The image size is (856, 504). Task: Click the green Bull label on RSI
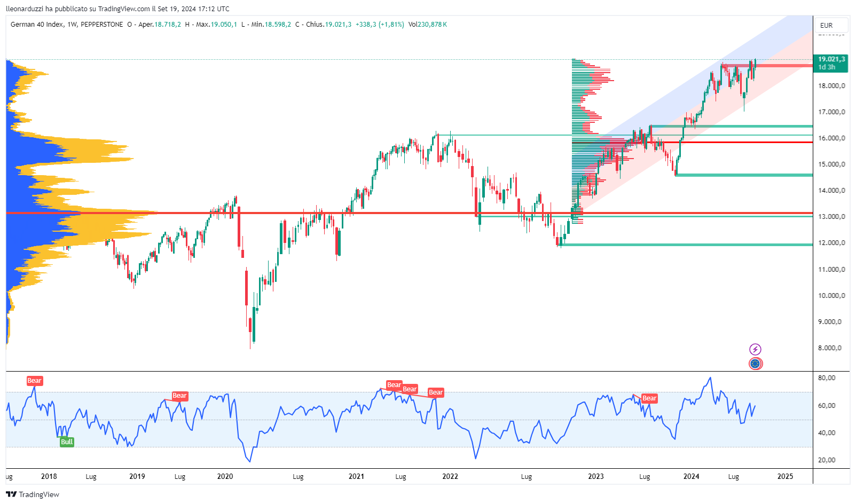pyautogui.click(x=67, y=442)
